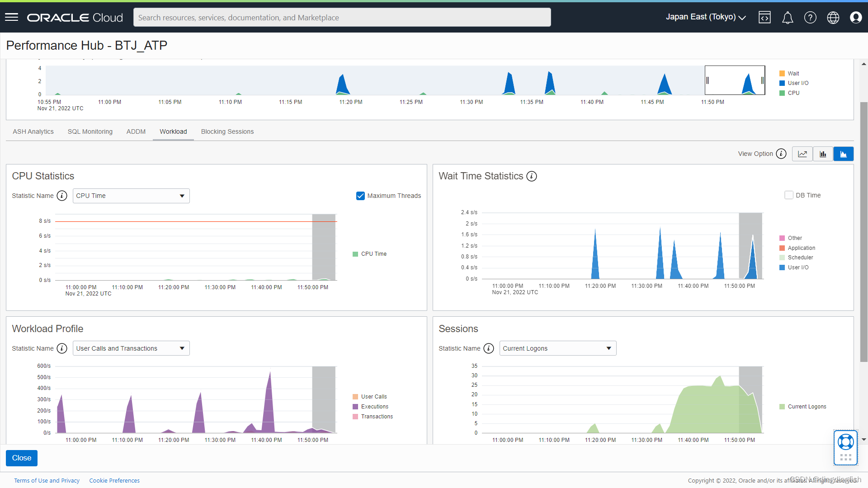Show info for Wait Time Statistics
The image size is (868, 488).
pos(532,176)
